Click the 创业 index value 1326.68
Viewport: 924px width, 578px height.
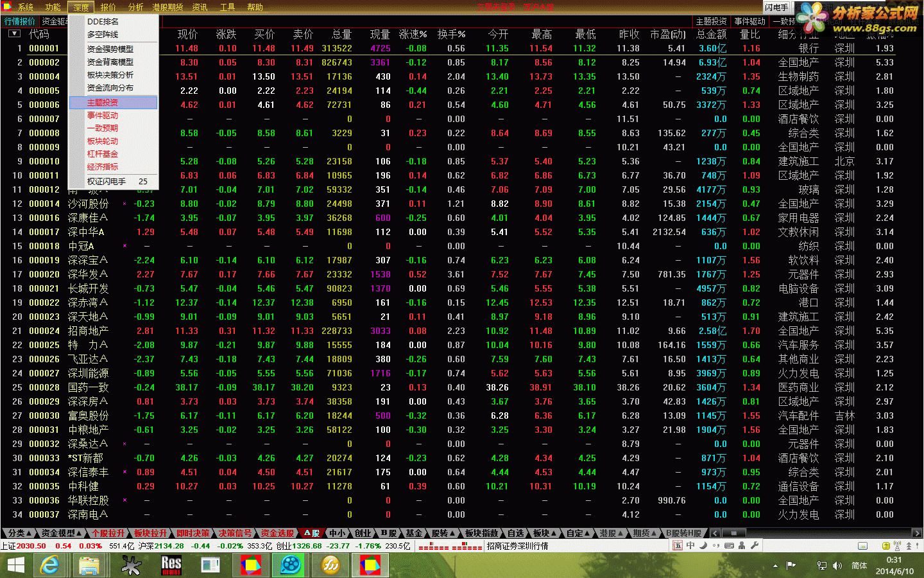pyautogui.click(x=307, y=546)
